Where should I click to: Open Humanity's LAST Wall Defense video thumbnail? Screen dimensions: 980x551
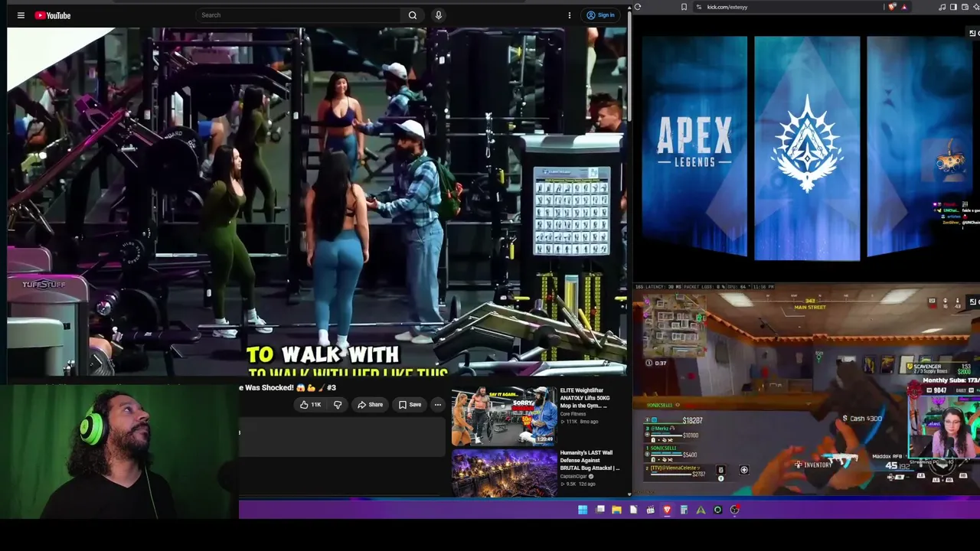pyautogui.click(x=504, y=474)
